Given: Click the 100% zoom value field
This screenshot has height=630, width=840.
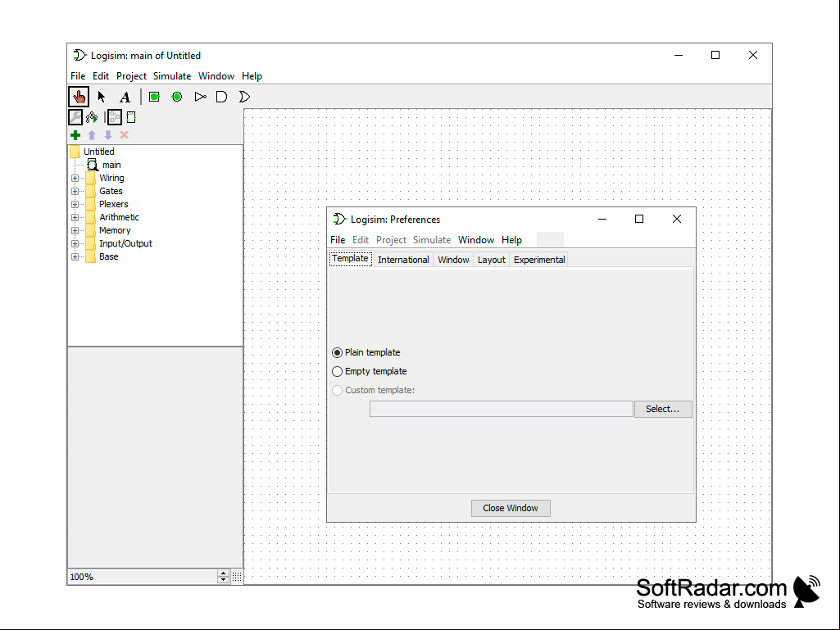Looking at the screenshot, I should tap(143, 577).
